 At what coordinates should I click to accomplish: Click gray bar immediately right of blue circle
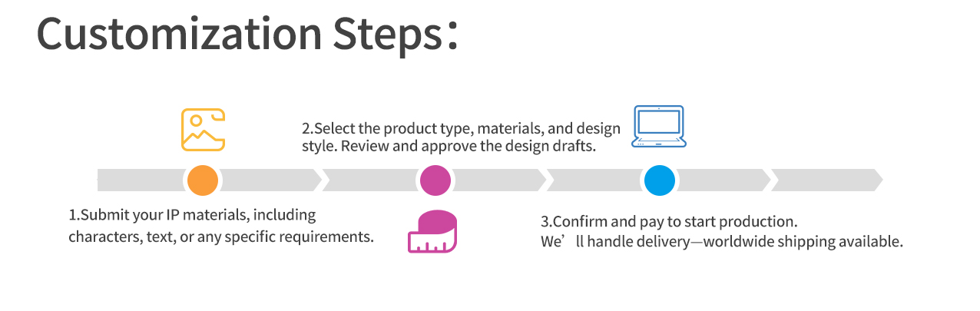pos(724,180)
